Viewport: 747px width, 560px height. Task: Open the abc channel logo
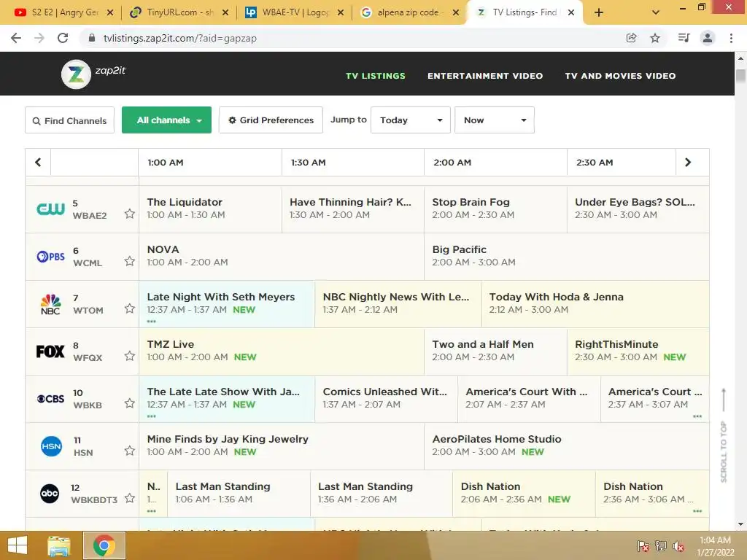click(50, 494)
